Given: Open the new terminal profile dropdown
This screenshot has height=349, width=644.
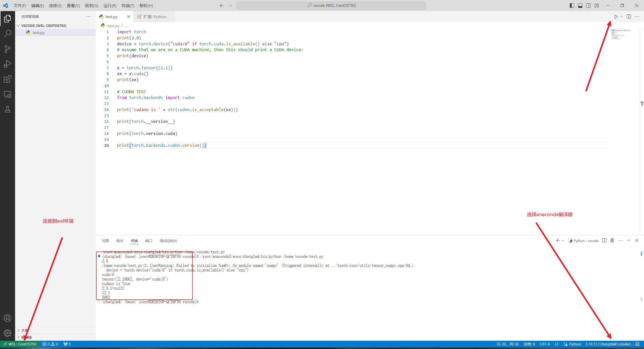Looking at the screenshot, I should 563,240.
